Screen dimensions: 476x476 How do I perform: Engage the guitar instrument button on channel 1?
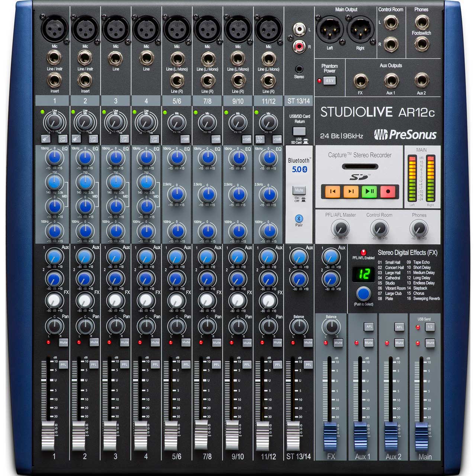tap(45, 139)
